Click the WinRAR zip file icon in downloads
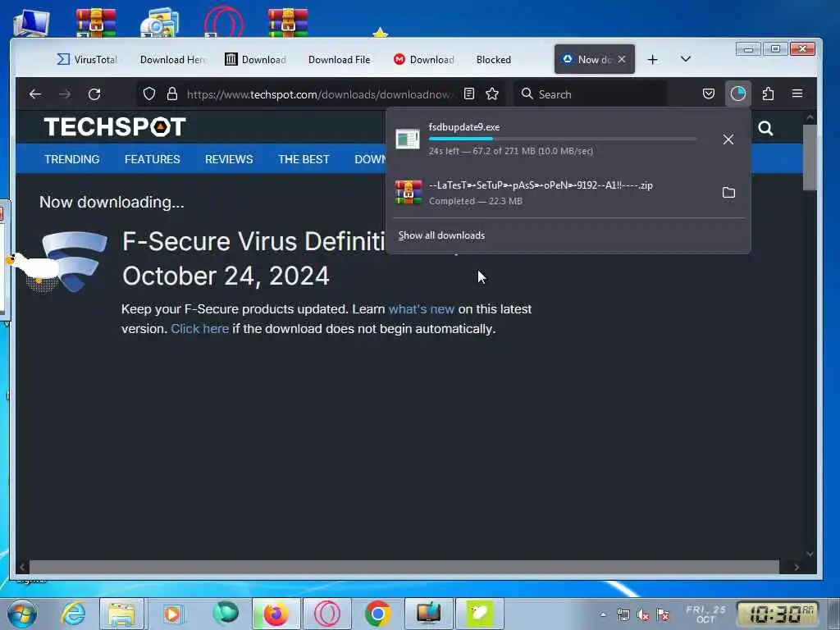 pos(409,192)
